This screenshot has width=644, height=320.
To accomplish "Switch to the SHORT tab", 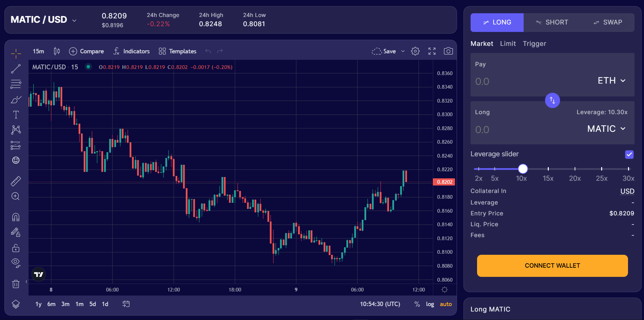I will tap(552, 22).
